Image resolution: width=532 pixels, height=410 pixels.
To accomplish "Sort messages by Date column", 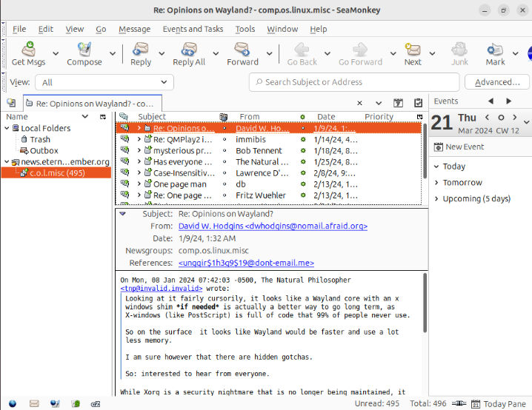I will (326, 117).
